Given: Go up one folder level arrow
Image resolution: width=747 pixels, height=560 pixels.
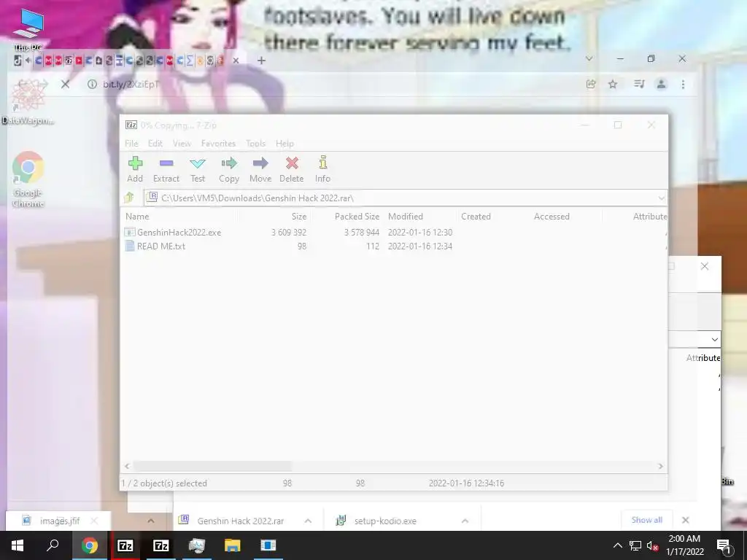Looking at the screenshot, I should (x=129, y=197).
